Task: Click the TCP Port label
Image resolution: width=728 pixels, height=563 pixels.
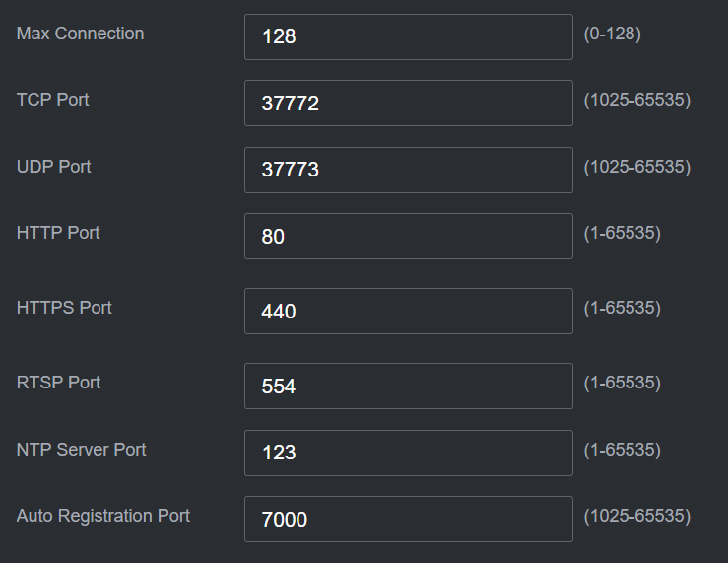Action: [53, 100]
